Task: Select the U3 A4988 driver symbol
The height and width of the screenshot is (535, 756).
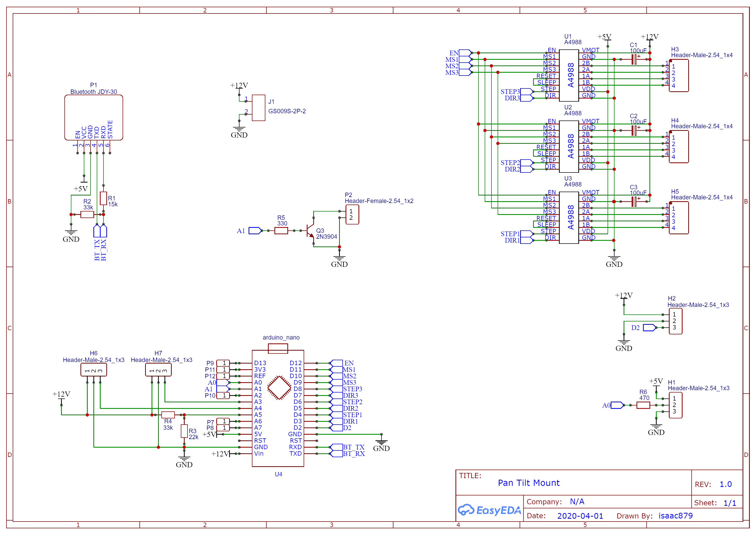Action: coord(569,218)
